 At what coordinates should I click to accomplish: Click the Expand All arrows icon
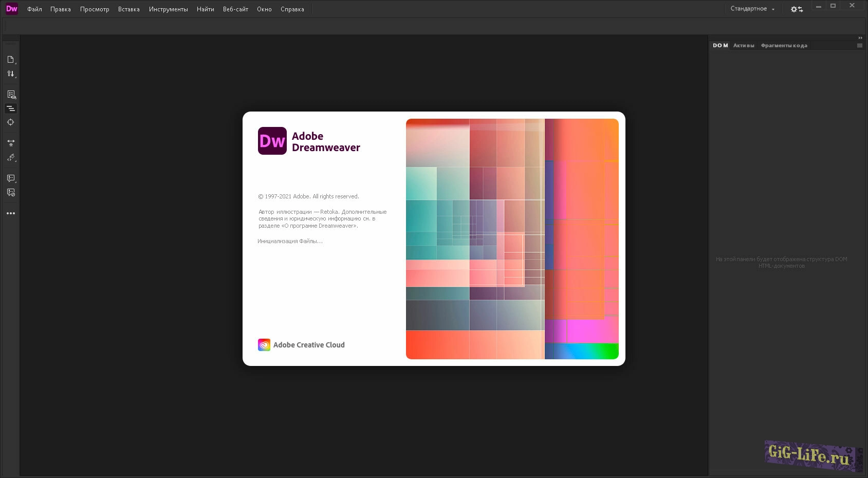11,143
